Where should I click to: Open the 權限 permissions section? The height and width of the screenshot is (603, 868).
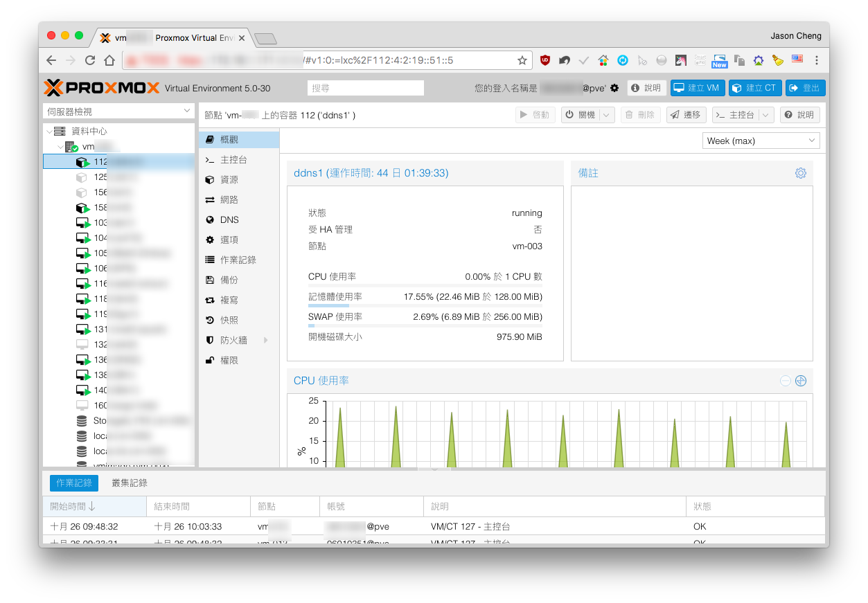tap(239, 360)
